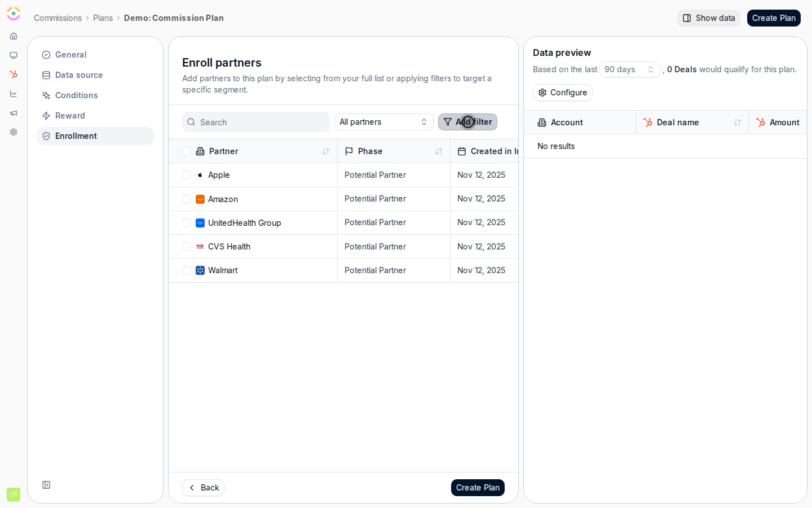Open the All partners dropdown
This screenshot has width=812, height=508.
click(384, 122)
